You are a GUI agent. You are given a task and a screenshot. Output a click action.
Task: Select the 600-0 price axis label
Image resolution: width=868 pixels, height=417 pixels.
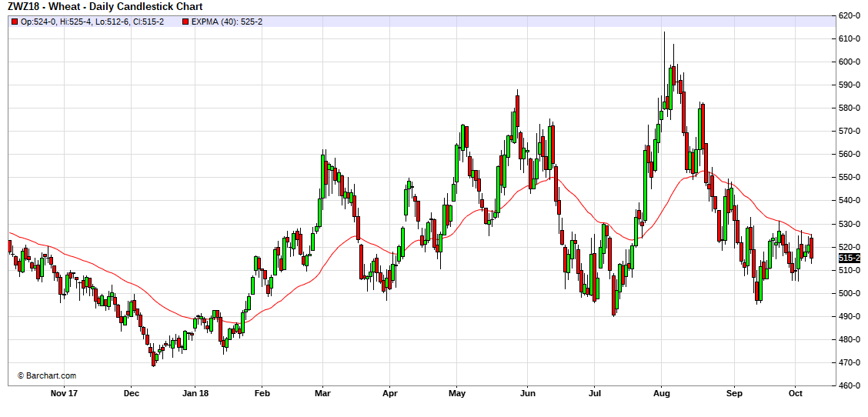tap(849, 62)
